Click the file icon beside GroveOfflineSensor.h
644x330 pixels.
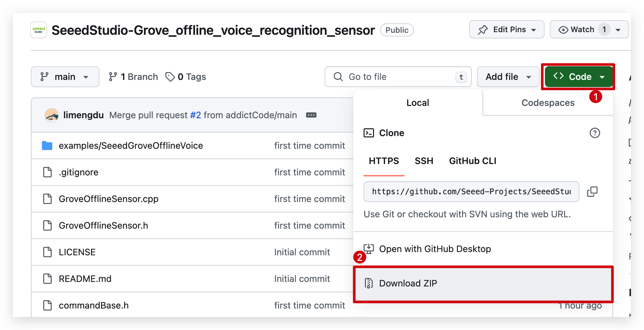[47, 225]
